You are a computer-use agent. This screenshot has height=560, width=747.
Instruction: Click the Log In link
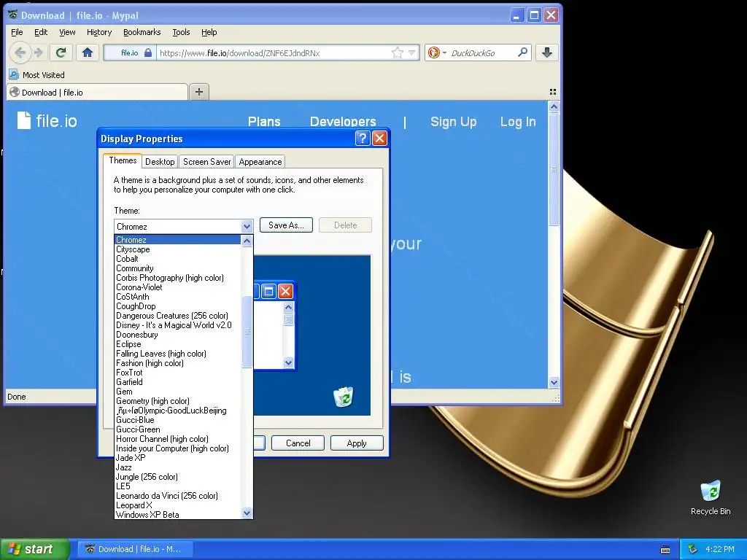click(x=518, y=122)
